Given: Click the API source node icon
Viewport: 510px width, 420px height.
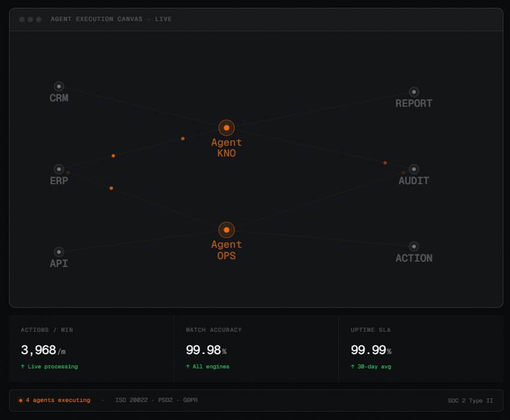Looking at the screenshot, I should coord(59,252).
